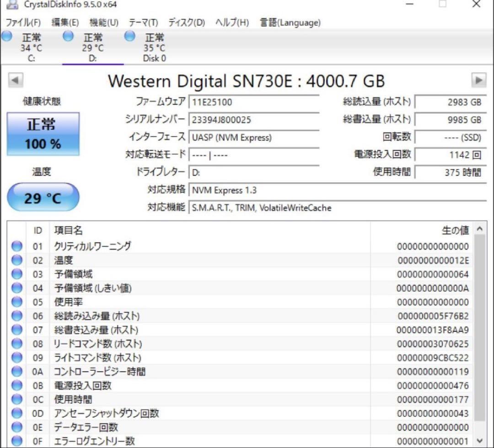Click status icon for コントローラービジー時間 row
This screenshot has width=494, height=448.
click(x=17, y=372)
